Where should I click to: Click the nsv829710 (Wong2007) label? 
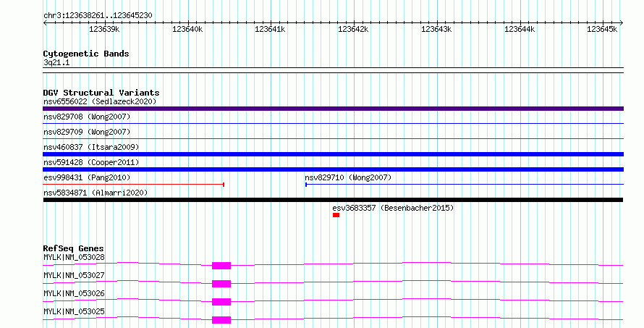click(348, 177)
